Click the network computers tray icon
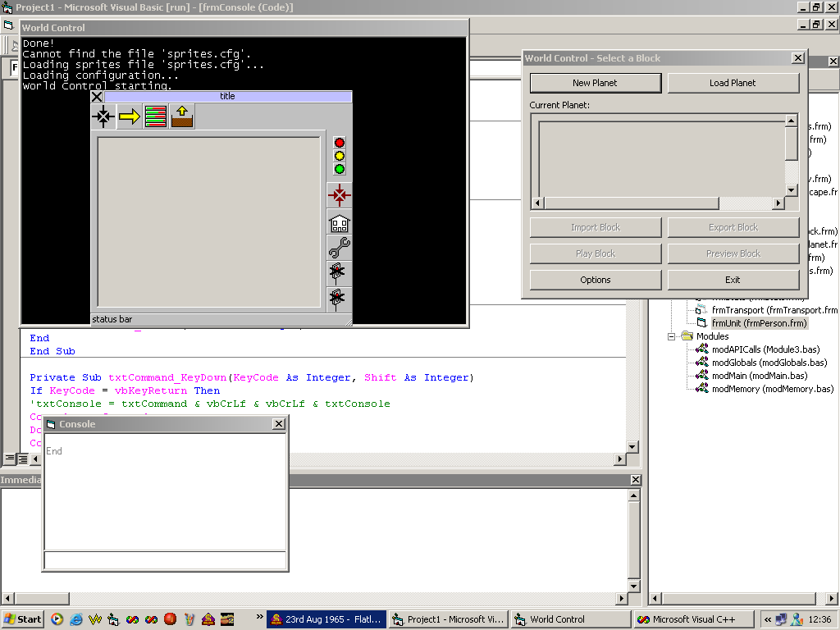The width and height of the screenshot is (840, 630). (781, 620)
